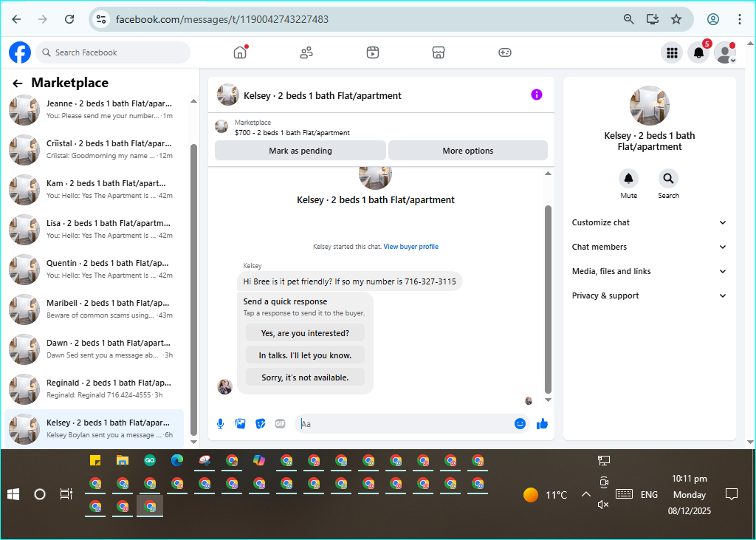
Task: Open Chrome's three-dot menu
Action: 739,19
